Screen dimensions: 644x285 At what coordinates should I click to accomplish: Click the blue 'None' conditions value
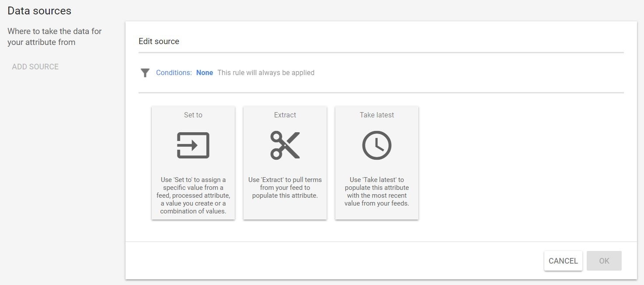pos(204,73)
